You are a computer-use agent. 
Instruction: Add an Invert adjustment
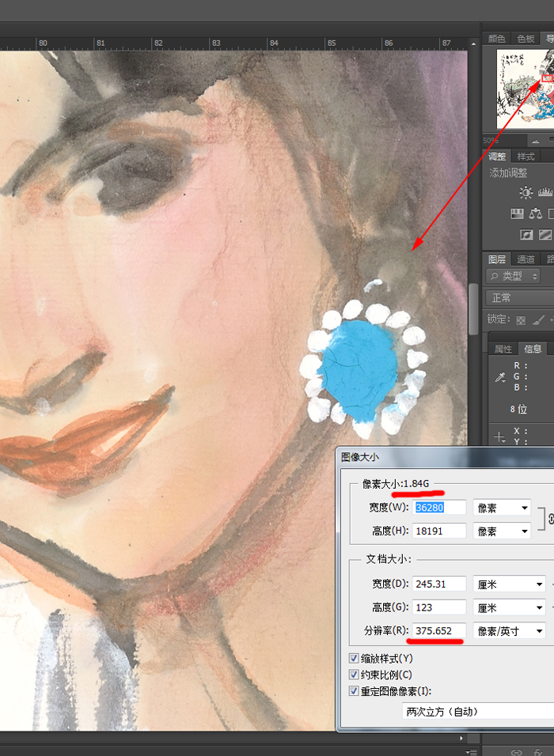pyautogui.click(x=526, y=235)
